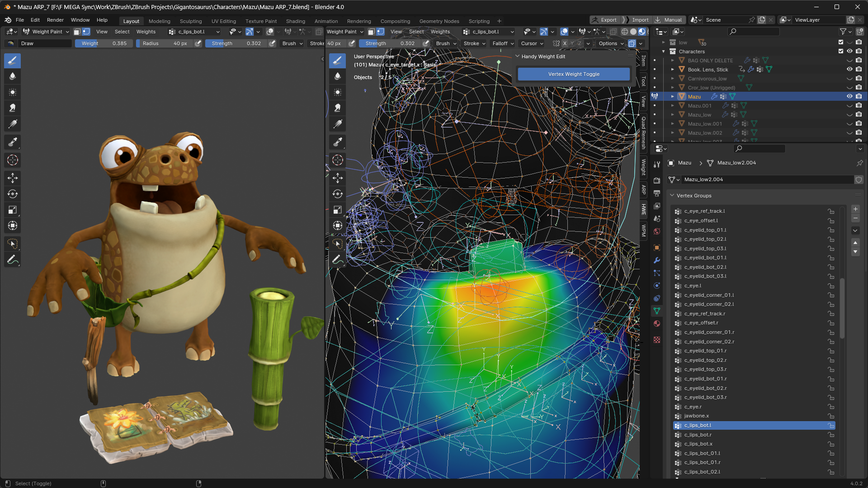Adjust the Weight slider at 0.385

click(x=104, y=43)
